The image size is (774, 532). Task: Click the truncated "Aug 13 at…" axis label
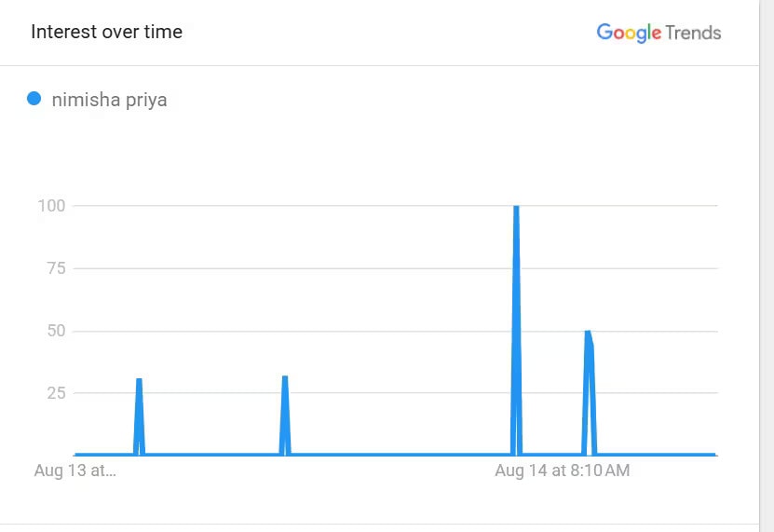pyautogui.click(x=75, y=471)
